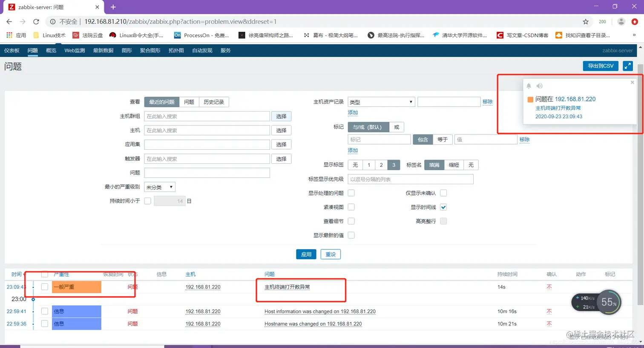
Task: Toggle 查看细节 checkbox
Action: (351, 221)
